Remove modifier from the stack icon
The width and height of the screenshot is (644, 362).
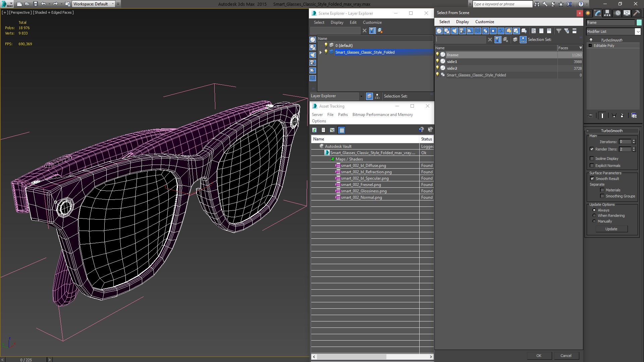coord(622,116)
